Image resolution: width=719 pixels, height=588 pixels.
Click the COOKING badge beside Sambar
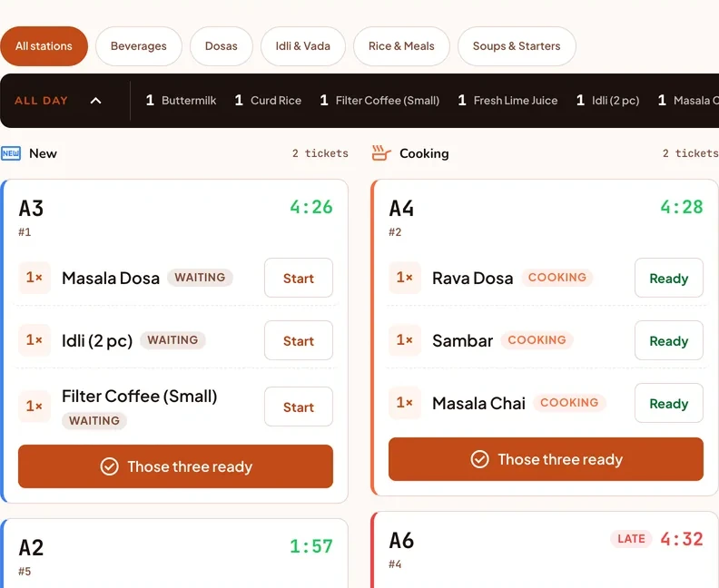[x=537, y=340]
